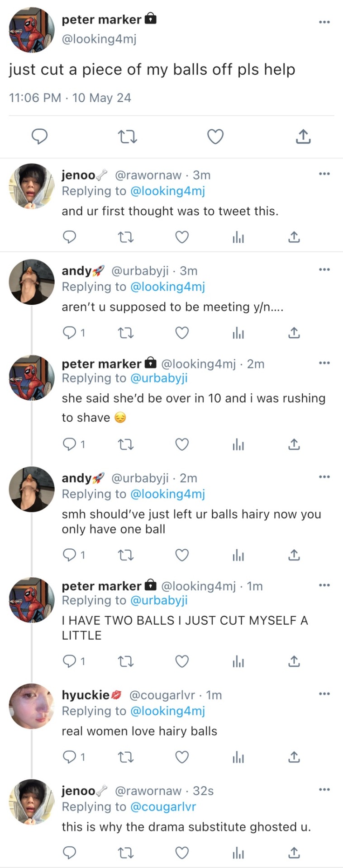Open reply thread on 'I HAVE TWO BALLS' tweet

[74, 661]
